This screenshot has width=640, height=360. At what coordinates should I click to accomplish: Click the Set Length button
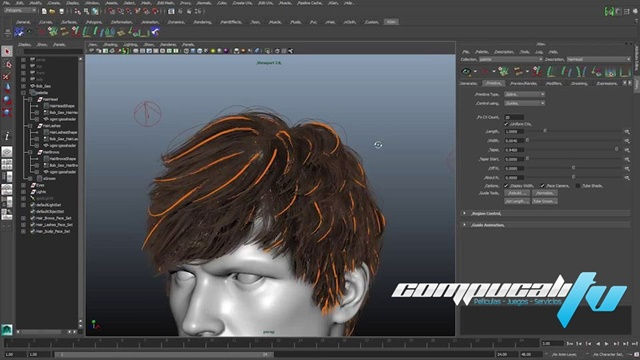(x=517, y=202)
